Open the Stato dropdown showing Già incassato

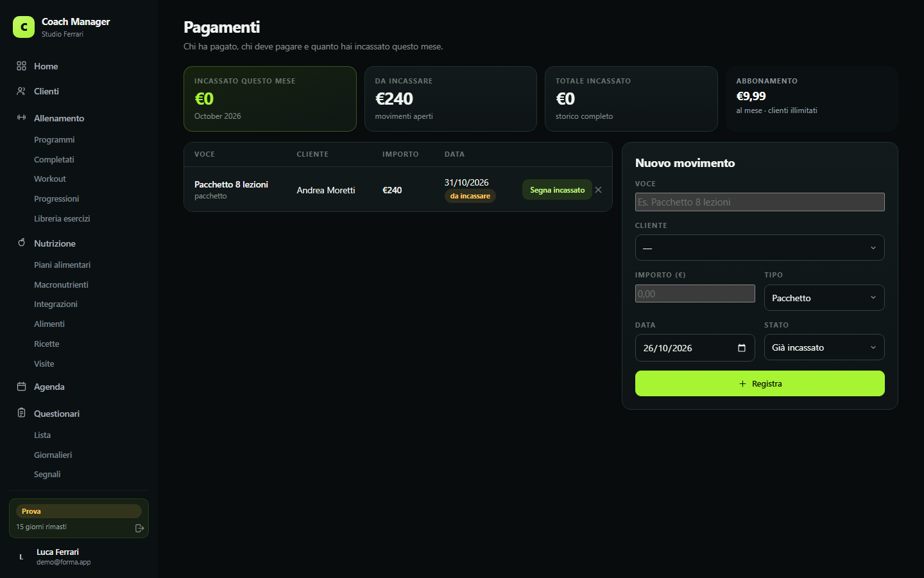(825, 347)
